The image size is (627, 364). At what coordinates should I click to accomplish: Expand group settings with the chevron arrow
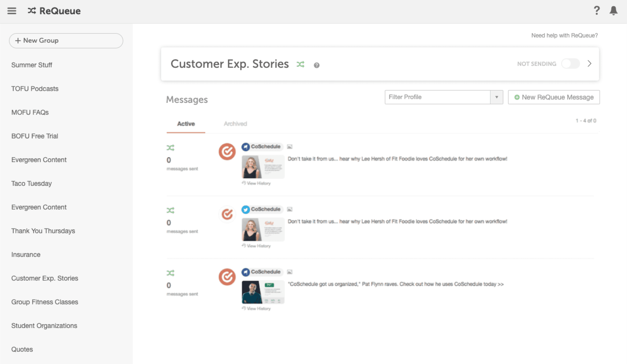[x=589, y=64]
